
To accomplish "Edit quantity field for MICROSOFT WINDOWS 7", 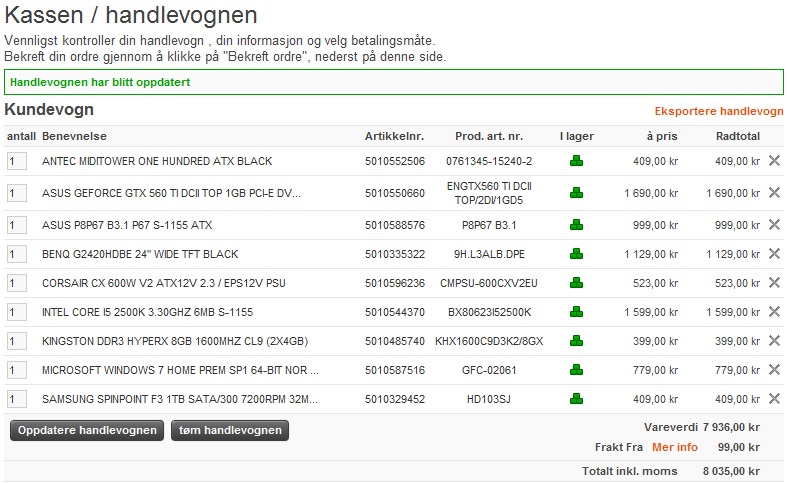I will click(x=17, y=370).
